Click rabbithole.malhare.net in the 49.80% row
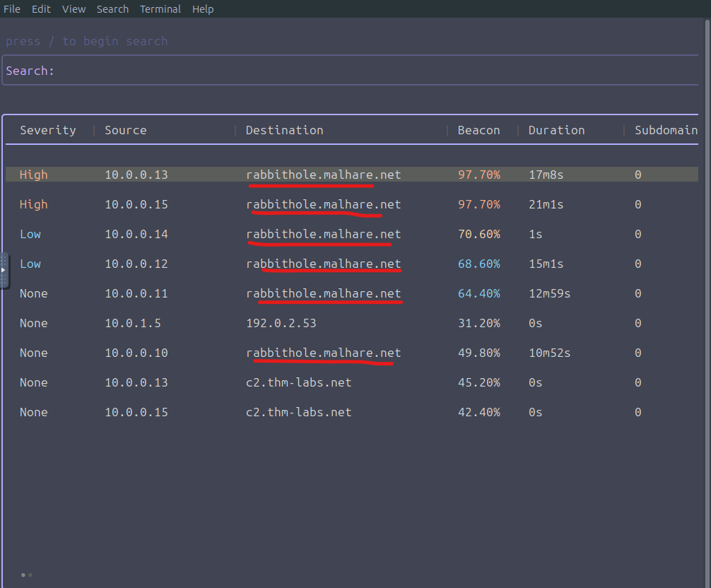The height and width of the screenshot is (588, 711). [323, 353]
